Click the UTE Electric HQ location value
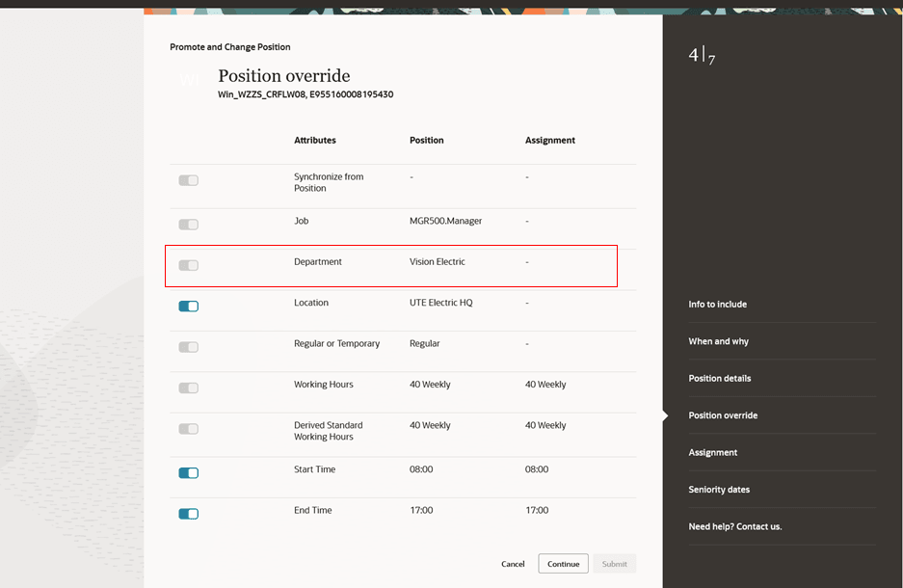The image size is (903, 588). point(441,303)
